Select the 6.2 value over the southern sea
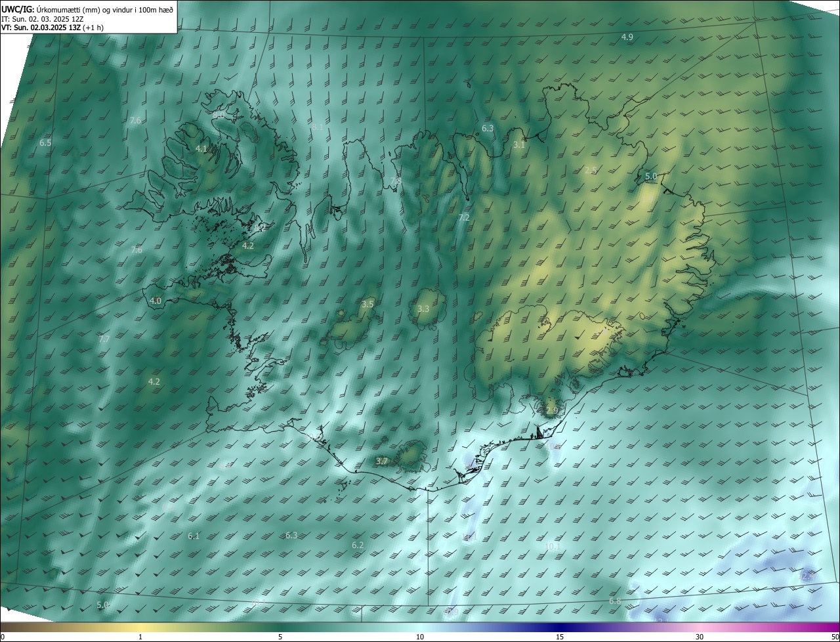 pos(358,546)
